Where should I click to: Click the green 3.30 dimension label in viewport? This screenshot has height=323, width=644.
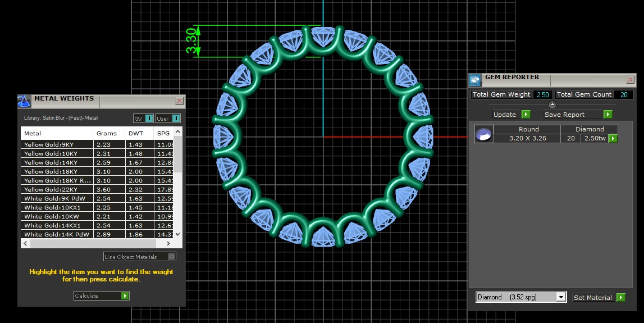click(191, 40)
